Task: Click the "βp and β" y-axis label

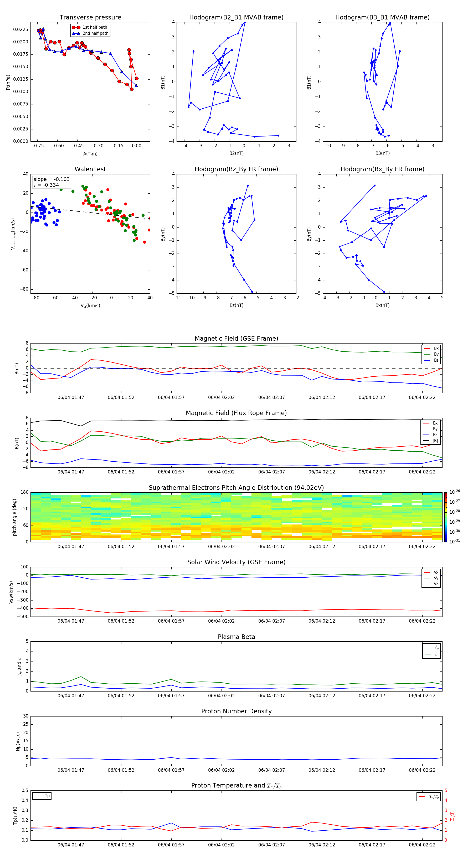Action: coord(19,666)
